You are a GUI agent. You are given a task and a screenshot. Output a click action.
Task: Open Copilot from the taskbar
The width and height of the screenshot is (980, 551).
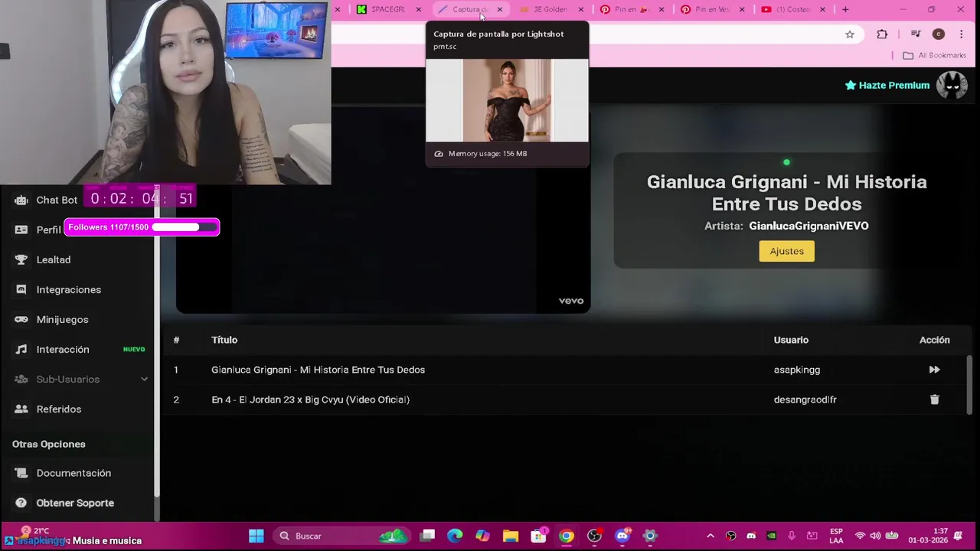(482, 536)
